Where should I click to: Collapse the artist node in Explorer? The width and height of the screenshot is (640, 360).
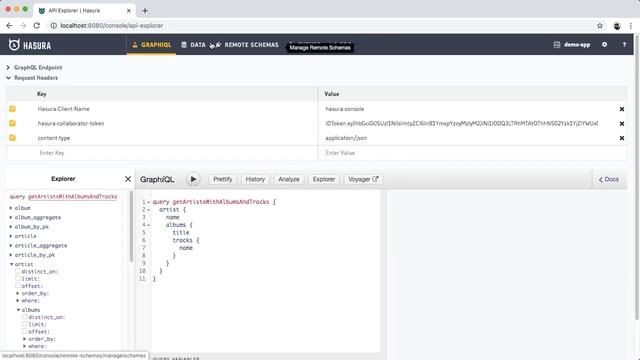(11, 264)
